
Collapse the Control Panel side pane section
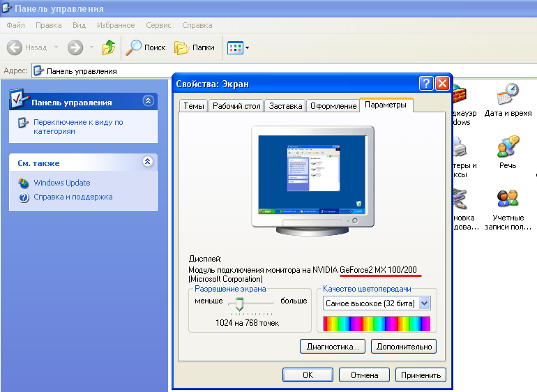click(148, 100)
